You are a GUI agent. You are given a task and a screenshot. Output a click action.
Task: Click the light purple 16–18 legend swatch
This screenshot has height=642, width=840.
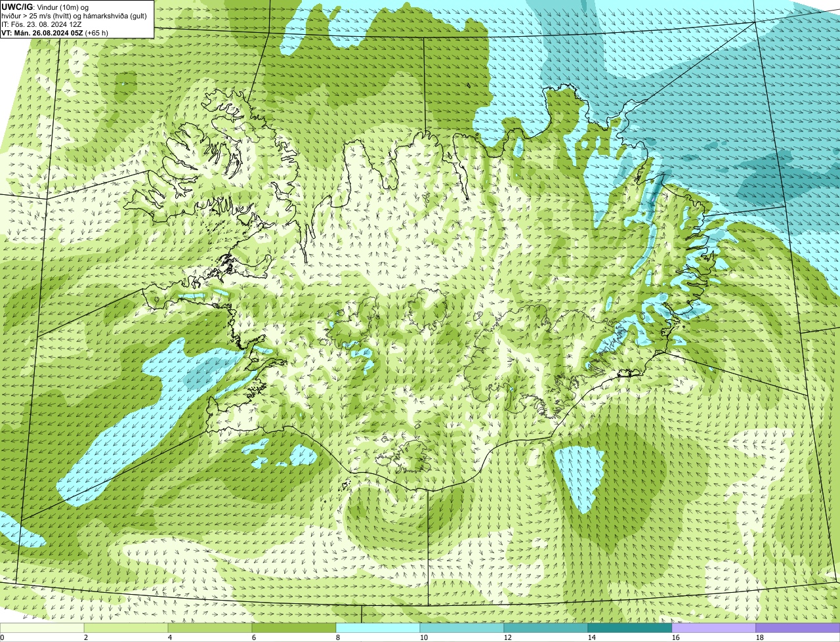(714, 628)
